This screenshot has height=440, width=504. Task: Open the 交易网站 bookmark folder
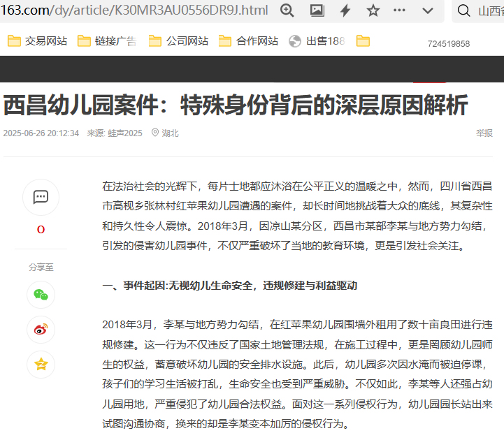tap(37, 41)
